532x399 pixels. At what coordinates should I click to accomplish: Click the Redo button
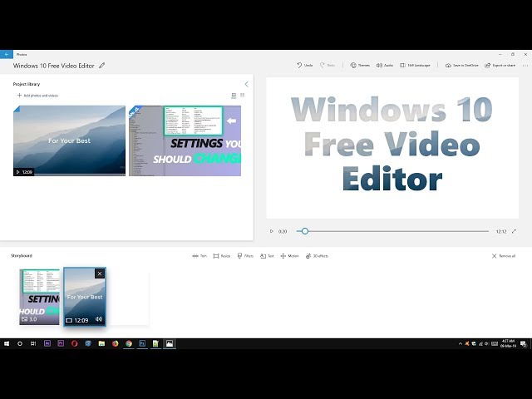pos(328,65)
